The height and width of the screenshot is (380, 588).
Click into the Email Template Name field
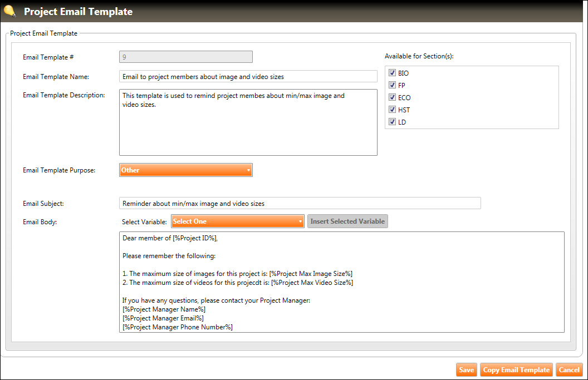[248, 76]
